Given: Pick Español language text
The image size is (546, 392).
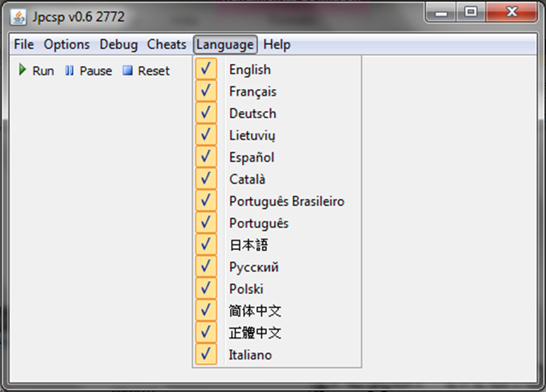Looking at the screenshot, I should point(252,157).
